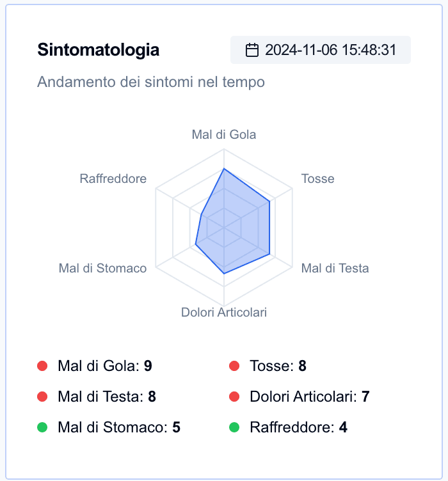Select the Mal di Testa radar axis label
Screen dimensions: 448x481
pos(335,268)
